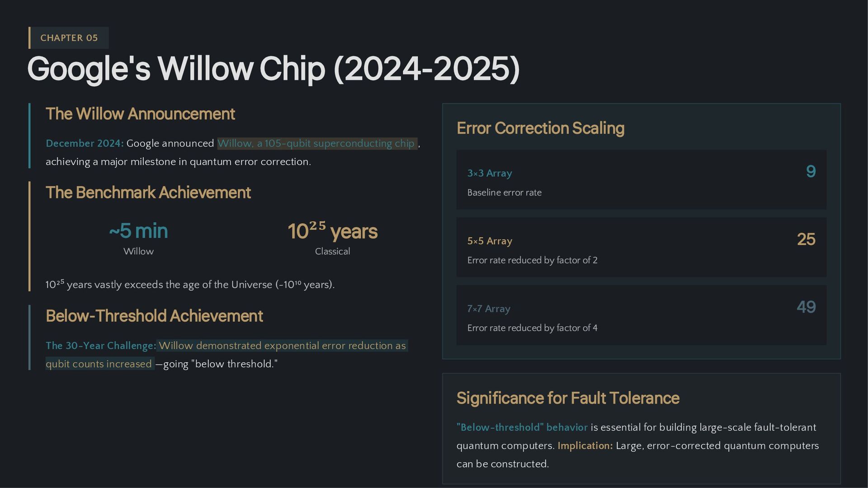This screenshot has height=488, width=868.
Task: Click the December 2024 label
Action: (85, 144)
